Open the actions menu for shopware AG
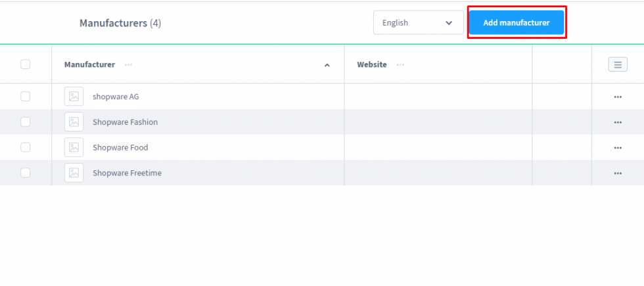The image size is (644, 286). pos(617,97)
